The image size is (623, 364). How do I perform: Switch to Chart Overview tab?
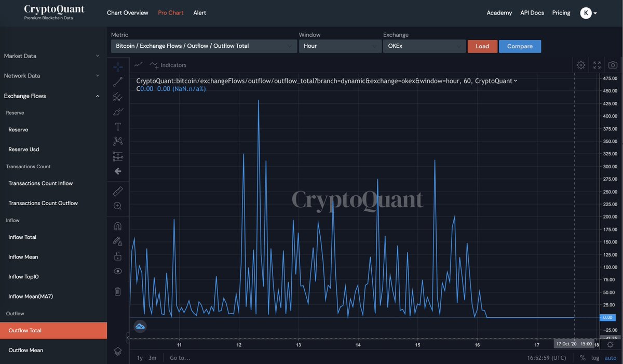[x=127, y=13]
